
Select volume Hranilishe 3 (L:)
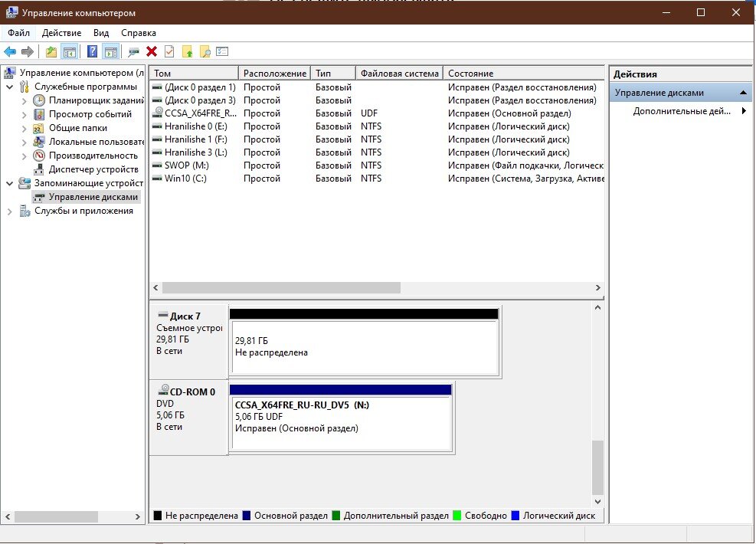(377, 152)
